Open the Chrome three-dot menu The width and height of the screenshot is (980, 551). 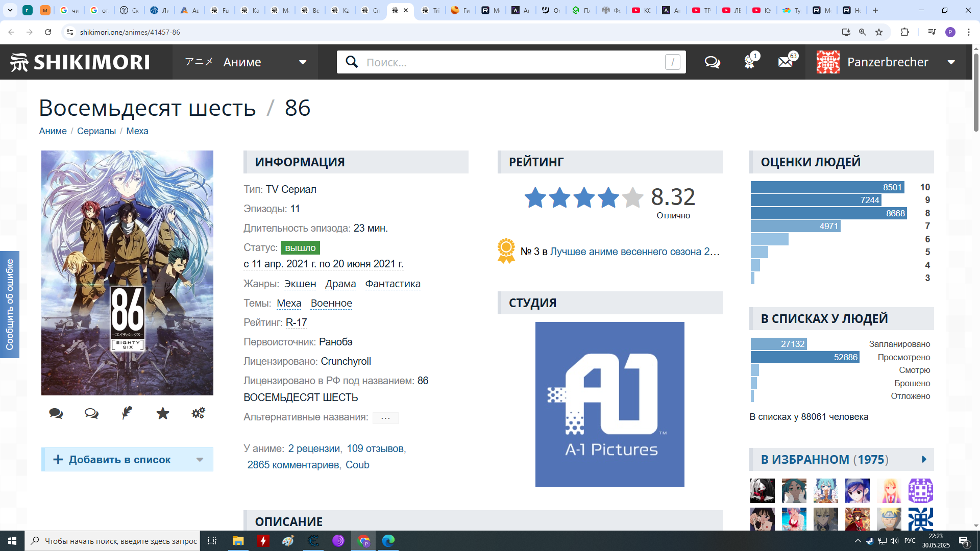pos(969,32)
